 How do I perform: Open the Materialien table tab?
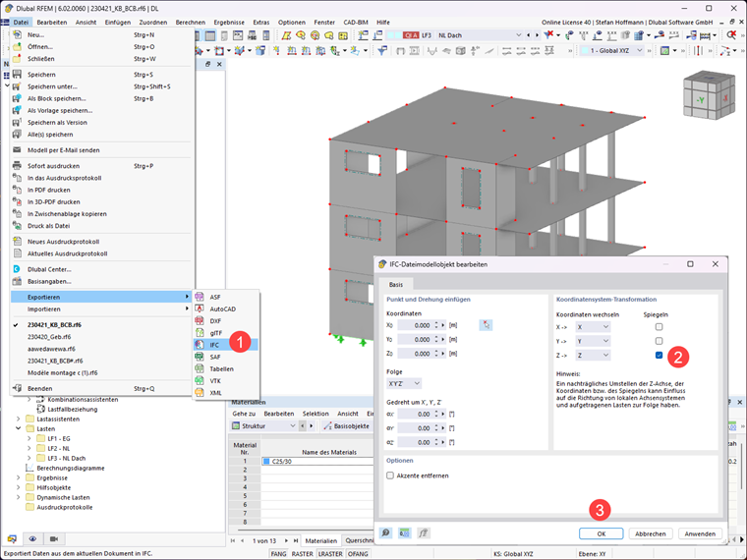click(320, 540)
